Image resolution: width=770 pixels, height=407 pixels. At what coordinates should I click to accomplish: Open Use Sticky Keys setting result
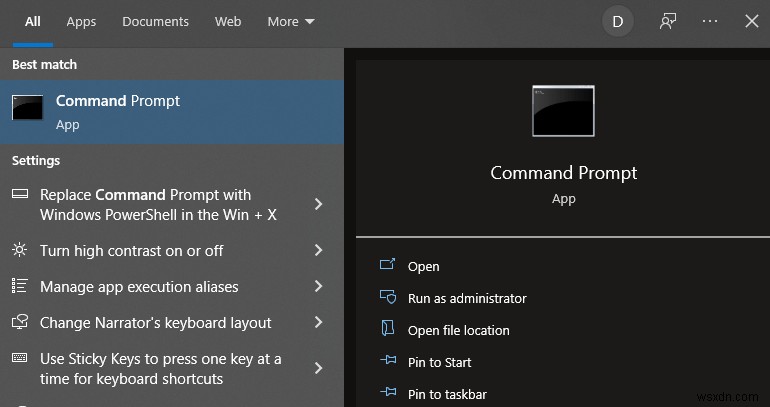click(x=160, y=368)
